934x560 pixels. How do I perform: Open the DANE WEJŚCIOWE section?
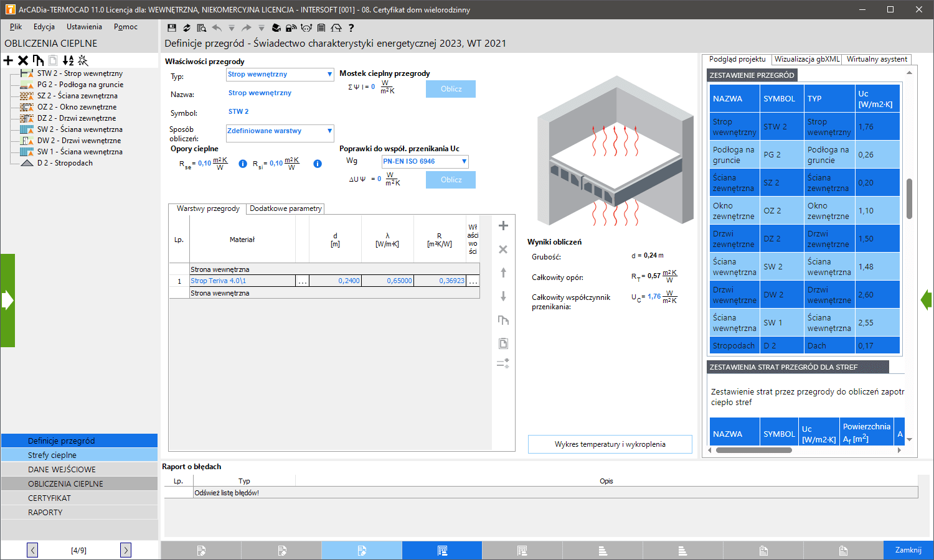79,469
